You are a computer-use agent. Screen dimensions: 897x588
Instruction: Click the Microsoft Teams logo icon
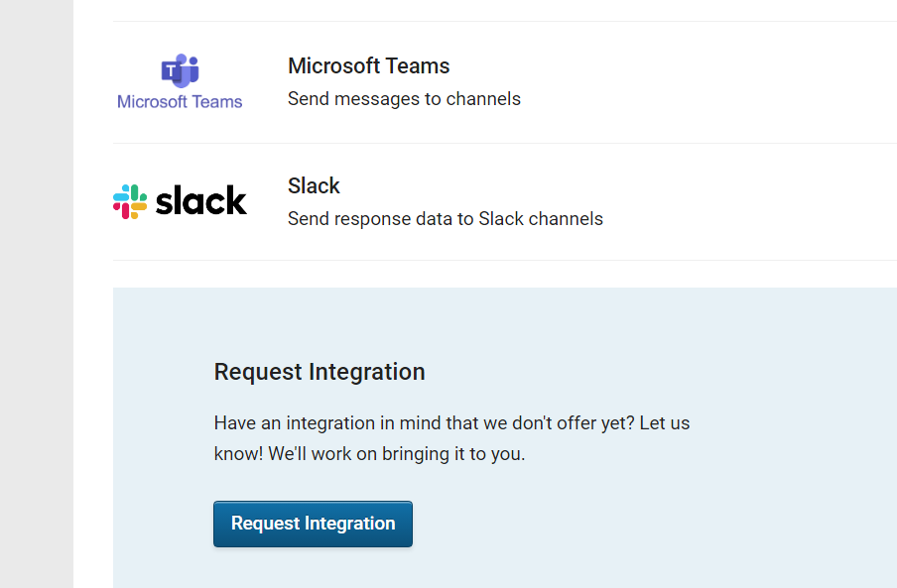coord(180,69)
